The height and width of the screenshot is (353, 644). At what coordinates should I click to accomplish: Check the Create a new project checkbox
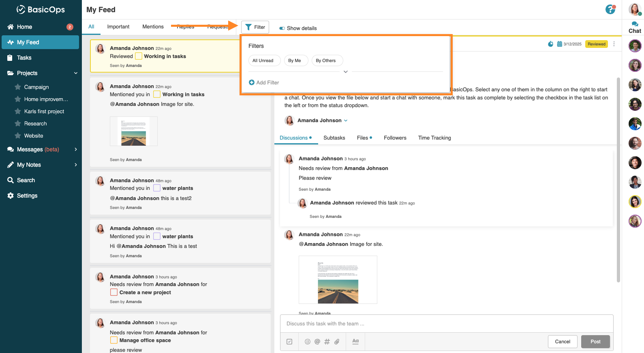coord(114,292)
